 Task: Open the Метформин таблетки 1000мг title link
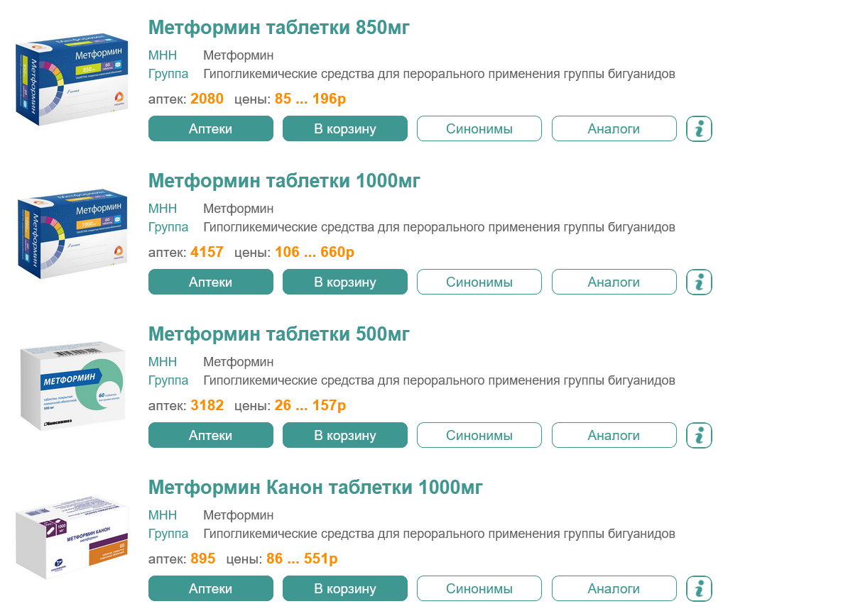pyautogui.click(x=284, y=181)
